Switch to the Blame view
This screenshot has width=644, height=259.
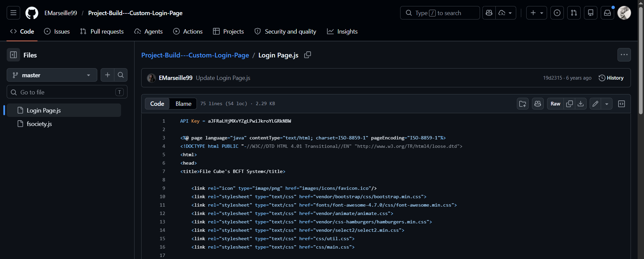pyautogui.click(x=183, y=103)
